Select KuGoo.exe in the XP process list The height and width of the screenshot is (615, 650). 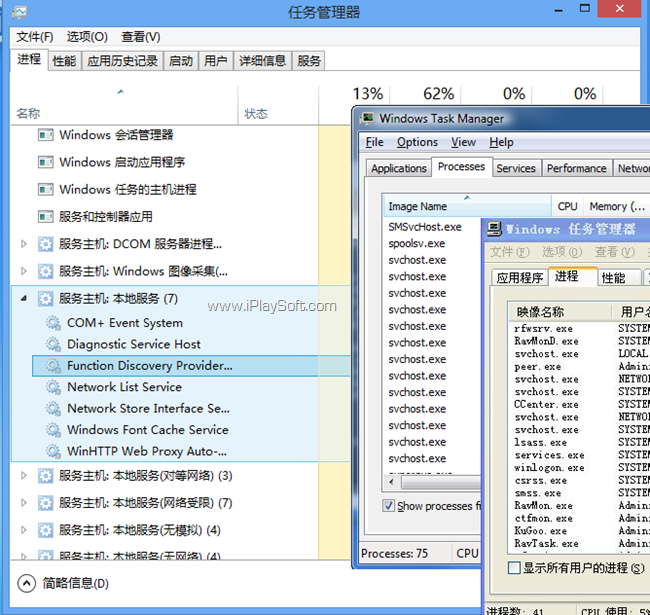(x=543, y=531)
